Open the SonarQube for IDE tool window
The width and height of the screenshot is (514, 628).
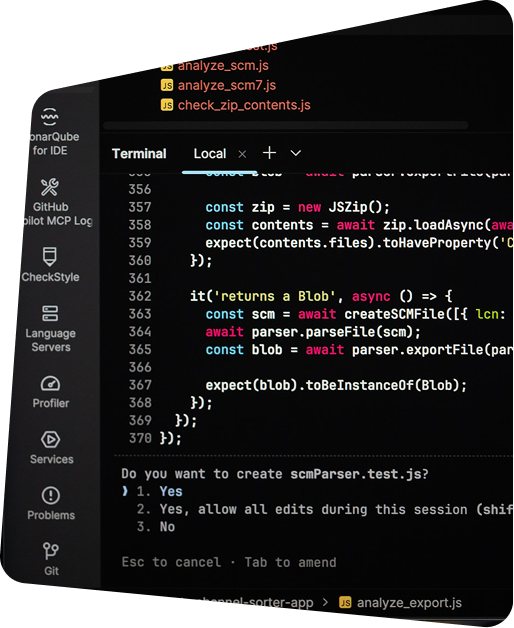click(50, 133)
